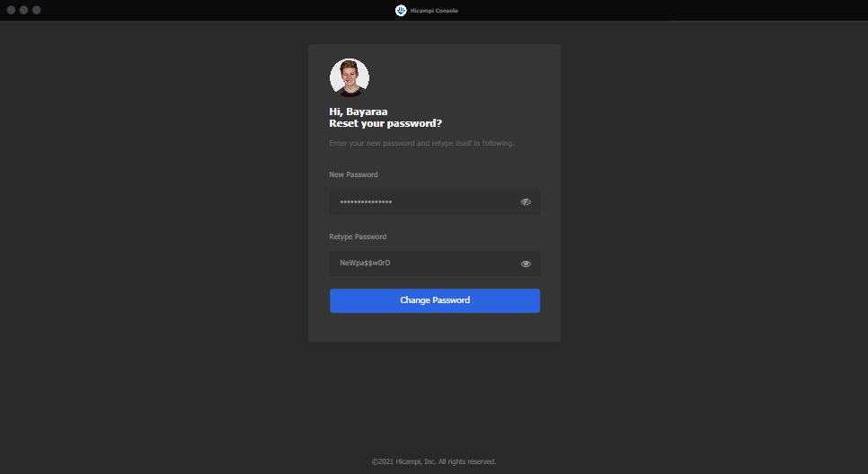Click the "Hi, Bayaraa" greeting text
Image resolution: width=868 pixels, height=474 pixels.
pos(359,112)
